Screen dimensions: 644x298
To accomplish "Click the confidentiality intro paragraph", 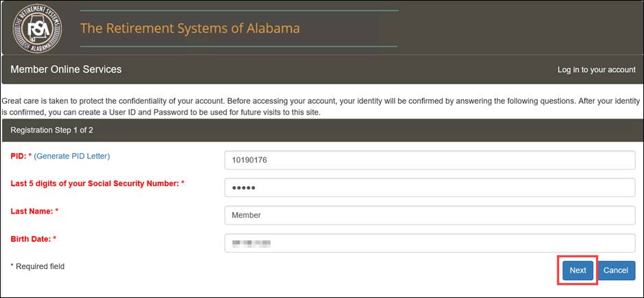I will click(x=321, y=106).
